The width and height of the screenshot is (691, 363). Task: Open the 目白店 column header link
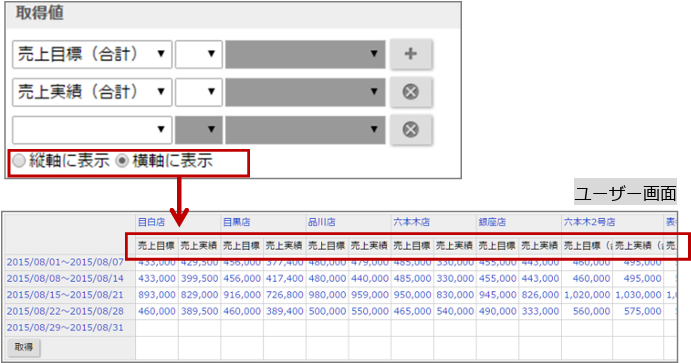click(x=151, y=222)
